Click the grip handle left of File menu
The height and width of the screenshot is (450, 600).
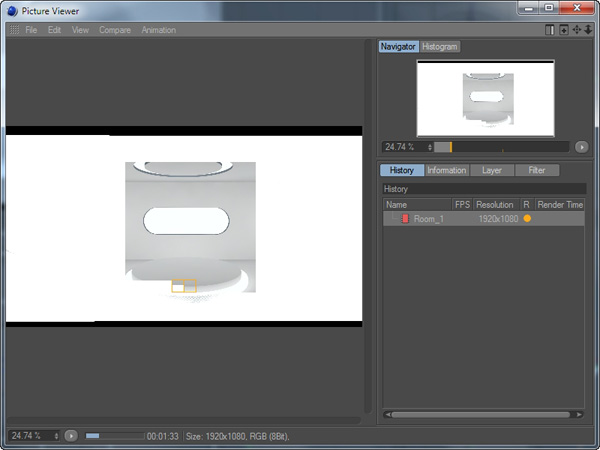click(14, 30)
